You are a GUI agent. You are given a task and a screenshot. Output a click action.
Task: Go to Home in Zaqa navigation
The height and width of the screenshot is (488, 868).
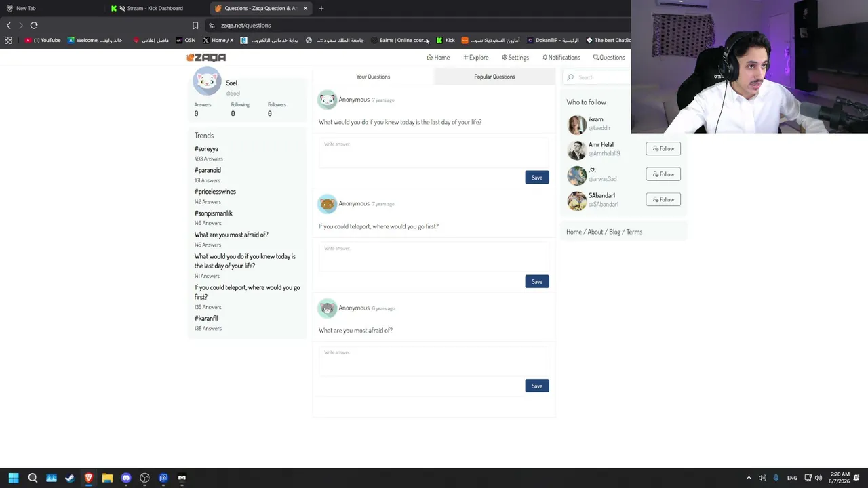point(438,58)
